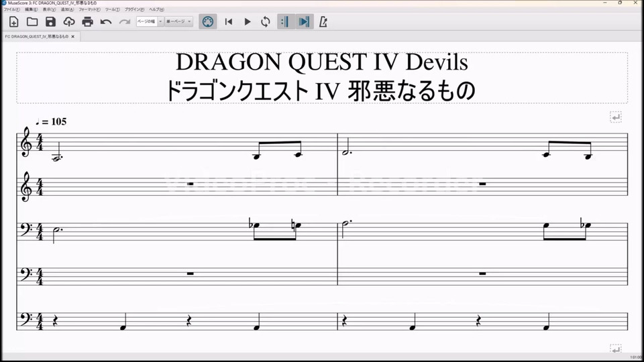Viewport: 644px width, 362px height.
Task: Open the 編集 menu
Action: point(31,9)
